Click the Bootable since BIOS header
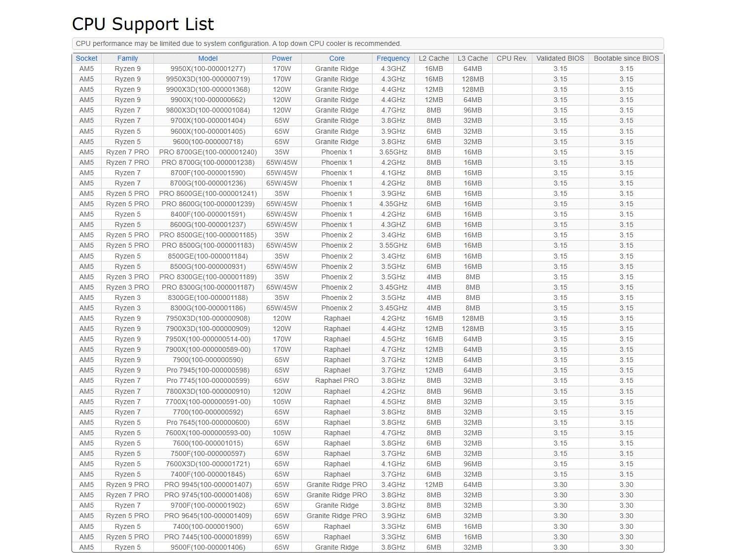 point(626,58)
